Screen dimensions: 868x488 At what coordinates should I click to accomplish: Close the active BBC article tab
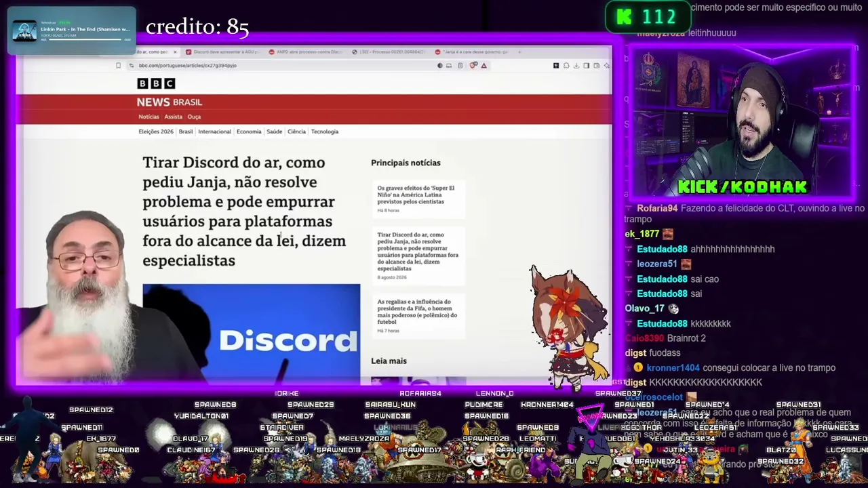click(174, 52)
